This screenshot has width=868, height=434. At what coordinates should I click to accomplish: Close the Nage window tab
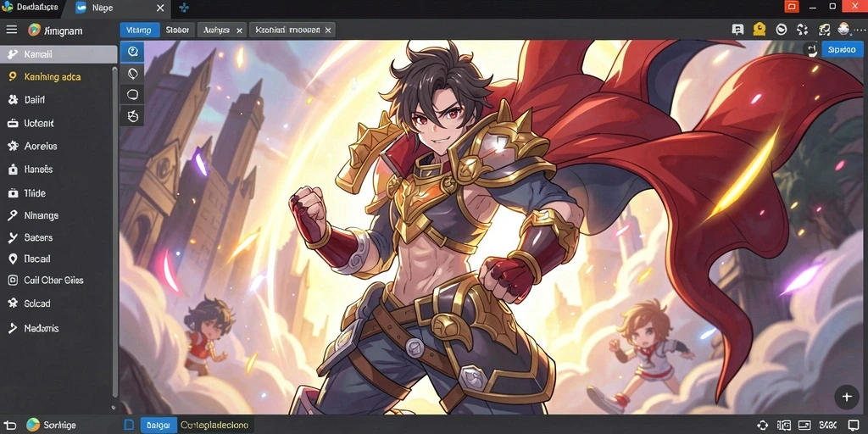pos(160,8)
